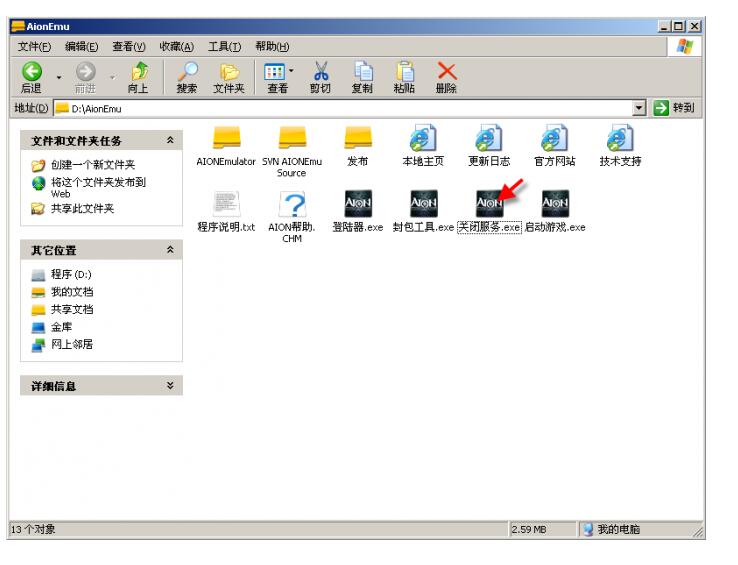Click the Delete (删除) red X icon
The height and width of the screenshot is (565, 738).
point(446,78)
